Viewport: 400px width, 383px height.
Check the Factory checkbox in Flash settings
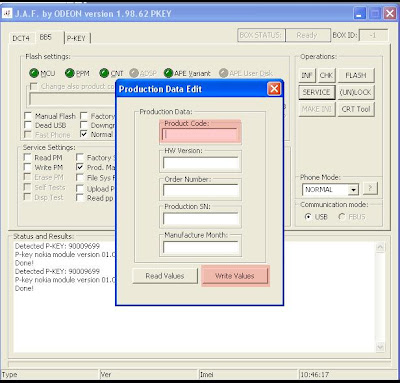pos(84,116)
